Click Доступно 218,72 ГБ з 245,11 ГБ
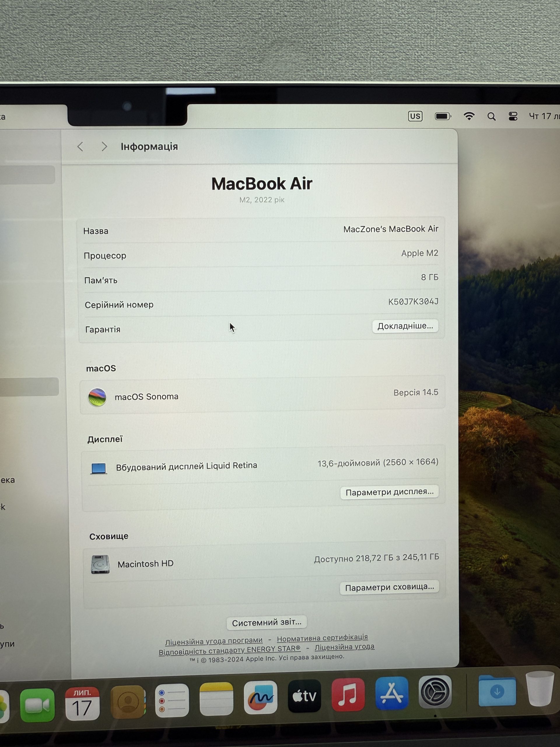This screenshot has width=560, height=747. [x=377, y=558]
